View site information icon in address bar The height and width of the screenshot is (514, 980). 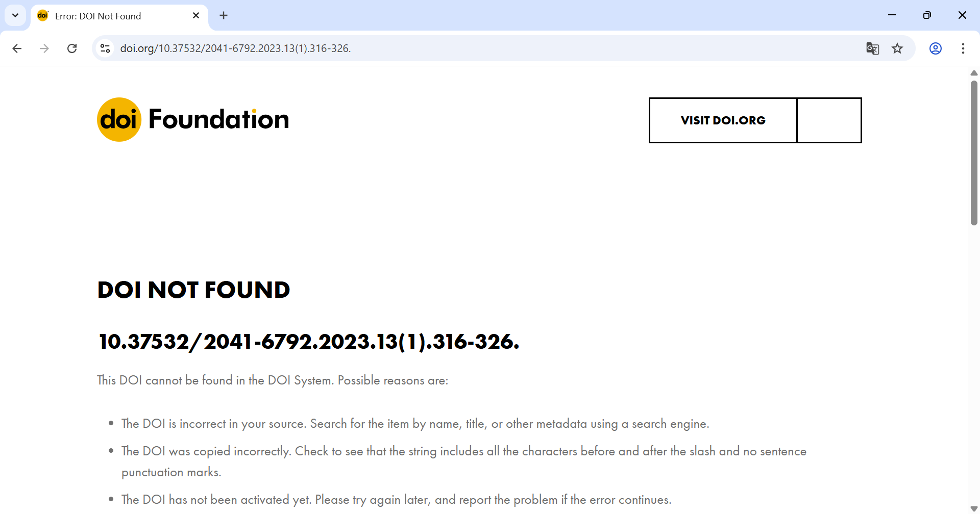(x=105, y=48)
